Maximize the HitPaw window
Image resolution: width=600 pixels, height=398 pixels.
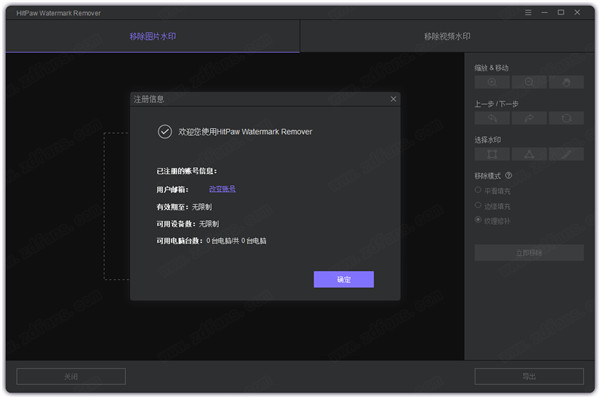point(561,13)
